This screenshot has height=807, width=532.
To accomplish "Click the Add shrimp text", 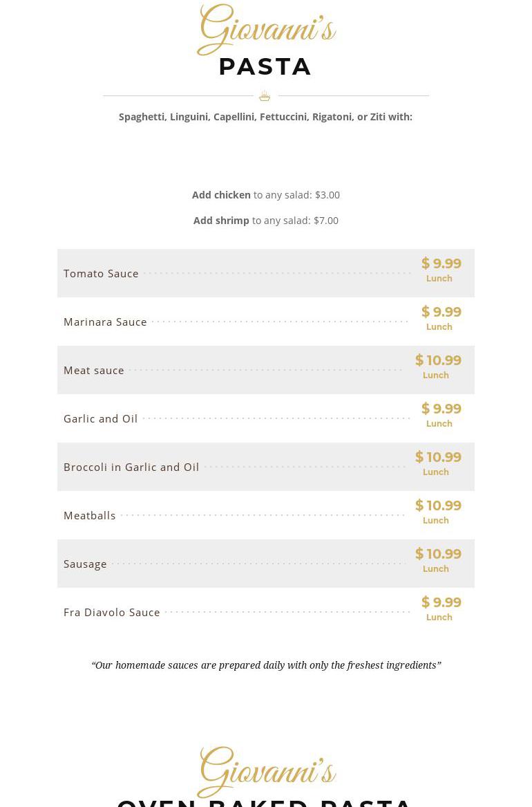I will (x=222, y=221).
